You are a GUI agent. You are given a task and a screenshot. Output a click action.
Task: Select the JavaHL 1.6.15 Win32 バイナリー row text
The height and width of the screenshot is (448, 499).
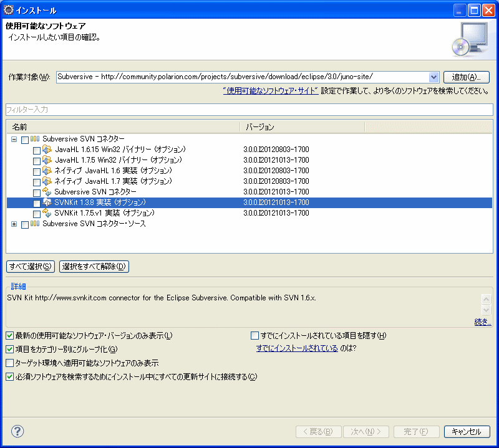click(x=120, y=149)
